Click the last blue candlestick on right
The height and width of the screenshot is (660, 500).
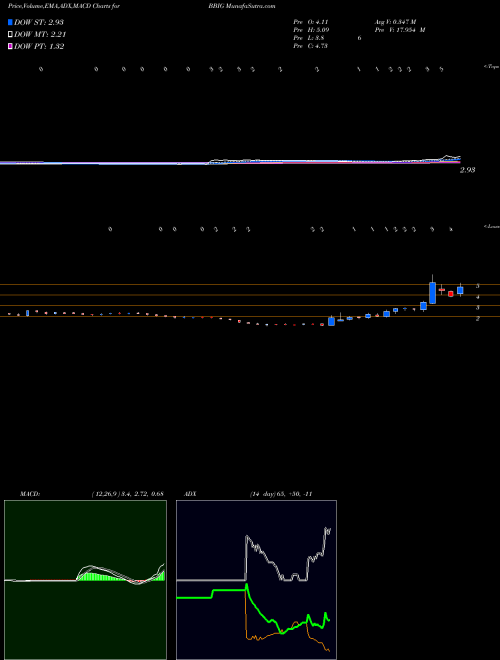460,290
